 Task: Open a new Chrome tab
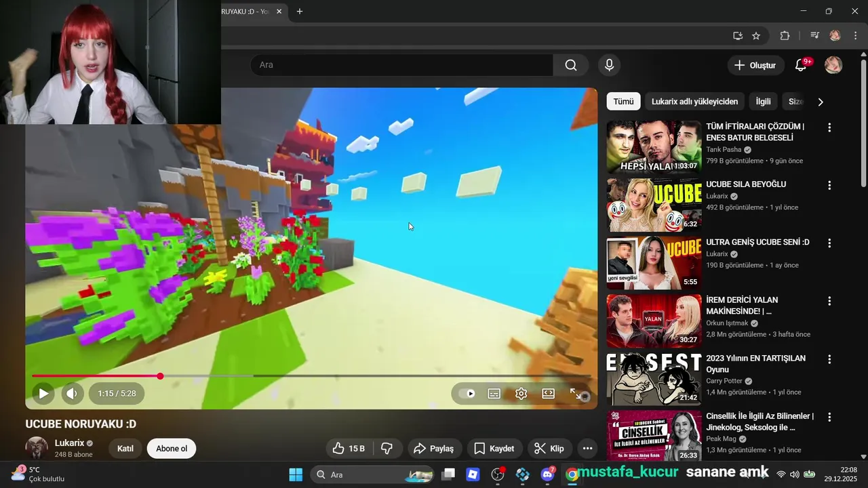[300, 12]
